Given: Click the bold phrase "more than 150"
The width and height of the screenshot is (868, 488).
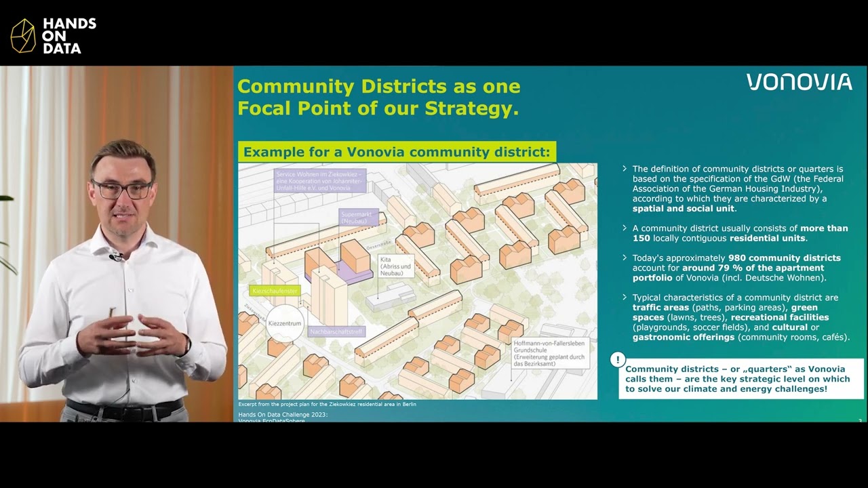Looking at the screenshot, I should [740, 233].
